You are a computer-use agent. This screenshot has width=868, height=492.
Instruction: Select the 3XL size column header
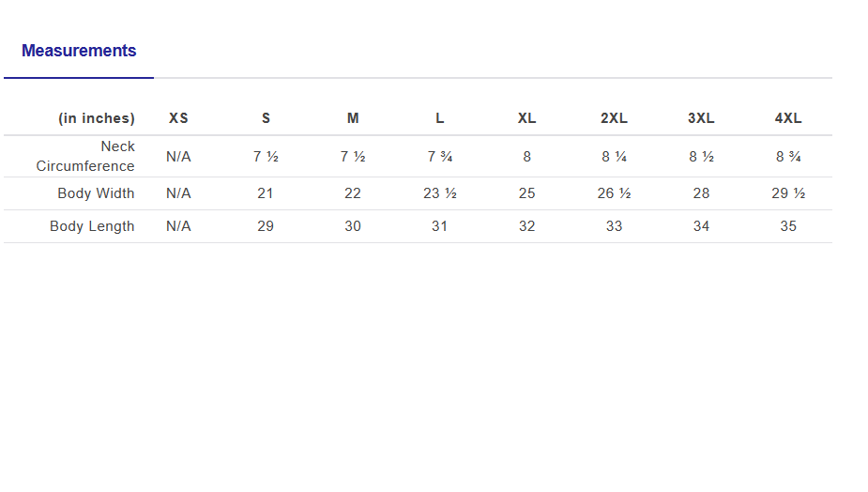click(701, 118)
